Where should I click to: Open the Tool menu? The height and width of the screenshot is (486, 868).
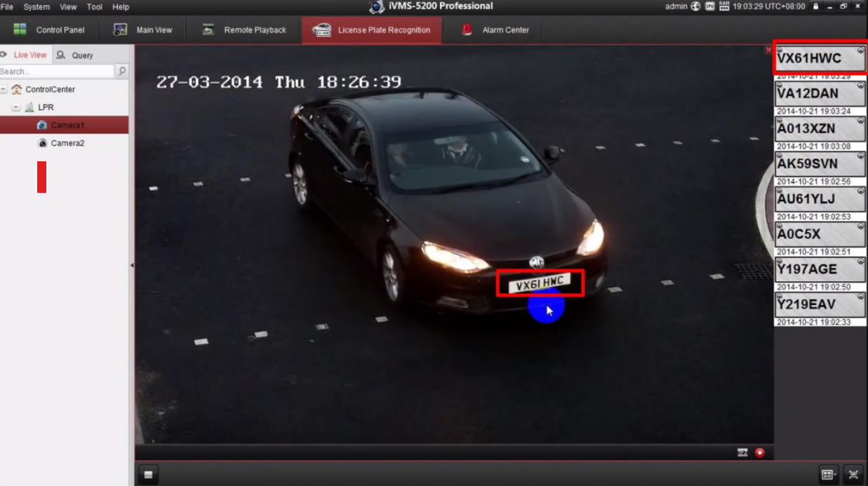pos(94,6)
